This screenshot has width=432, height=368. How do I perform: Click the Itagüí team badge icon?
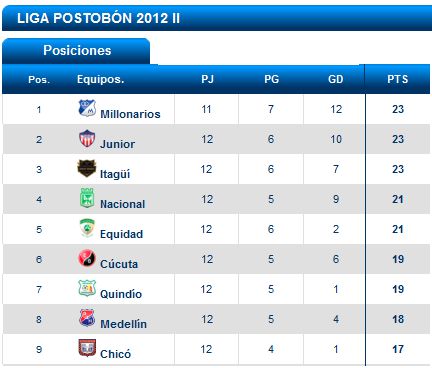(x=87, y=168)
